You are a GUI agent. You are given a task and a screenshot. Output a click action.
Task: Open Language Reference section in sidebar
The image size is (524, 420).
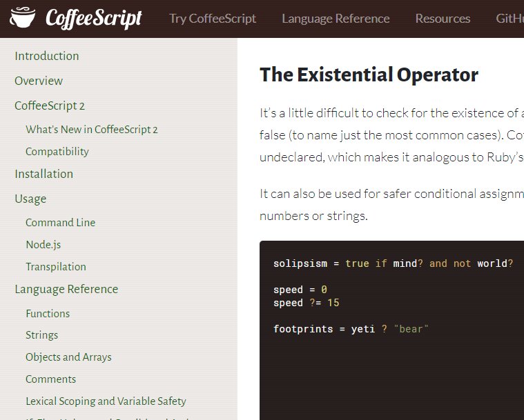(66, 289)
